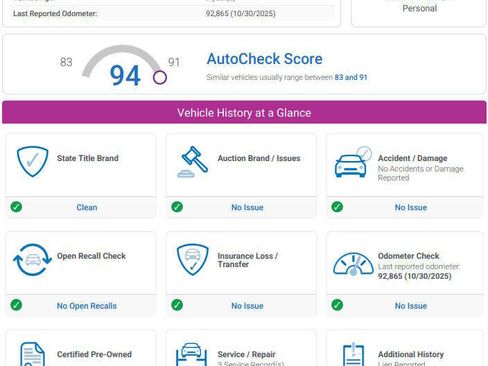Click the Service / Repair heading
488x366 pixels.
247,354
